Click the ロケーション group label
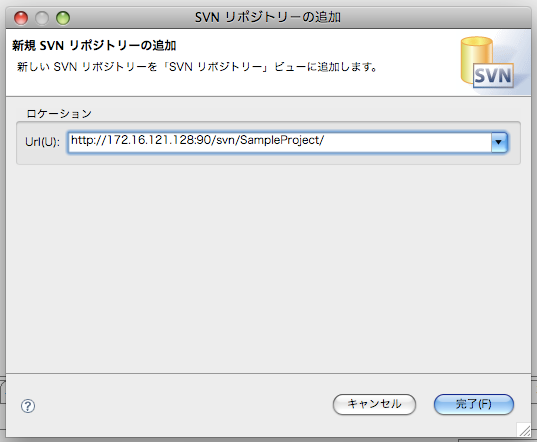The height and width of the screenshot is (442, 537). tap(59, 113)
